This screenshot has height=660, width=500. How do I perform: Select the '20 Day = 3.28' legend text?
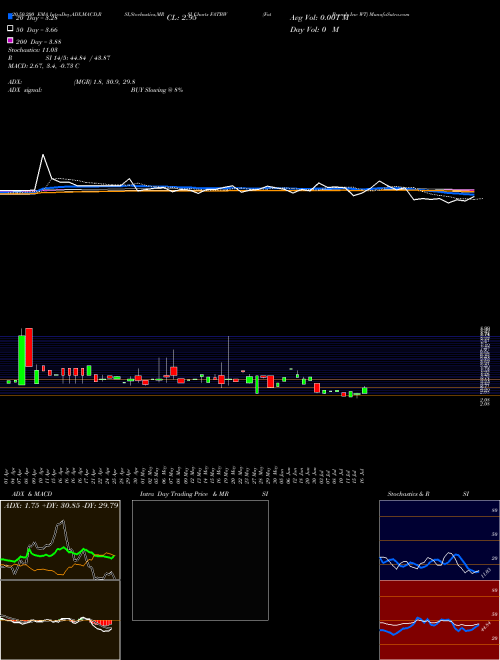(x=36, y=18)
